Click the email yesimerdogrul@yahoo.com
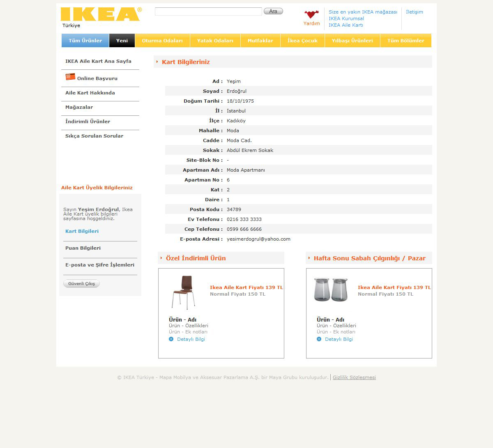This screenshot has height=448, width=493. [x=258, y=239]
